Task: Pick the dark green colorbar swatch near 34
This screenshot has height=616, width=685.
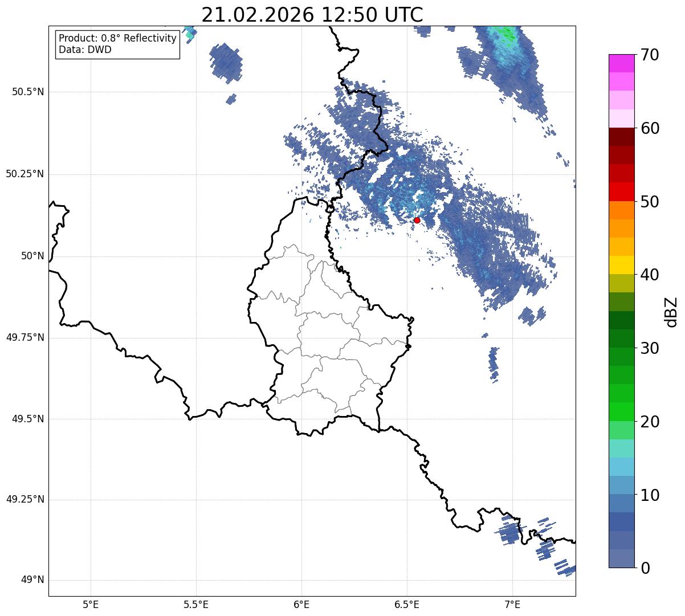Action: (621, 320)
